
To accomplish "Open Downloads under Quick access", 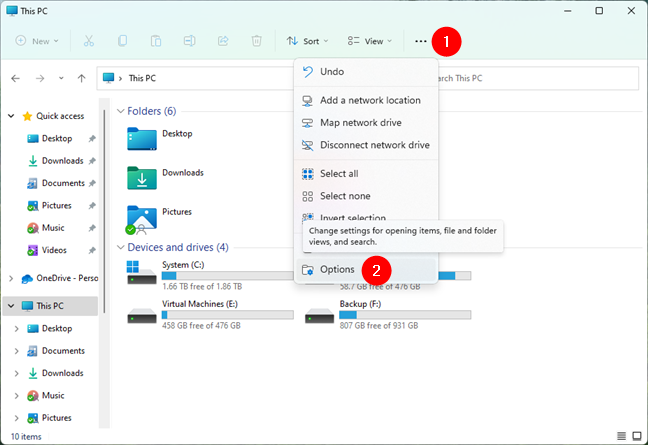I will click(x=63, y=161).
